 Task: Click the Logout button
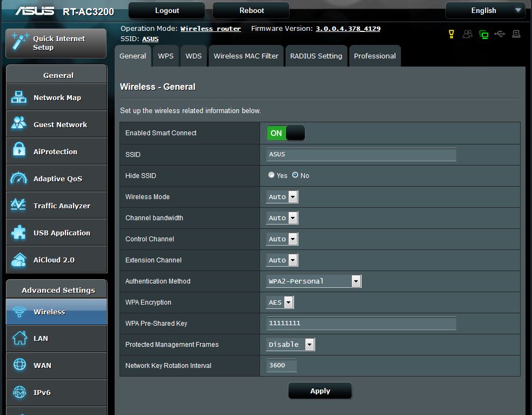[x=167, y=10]
